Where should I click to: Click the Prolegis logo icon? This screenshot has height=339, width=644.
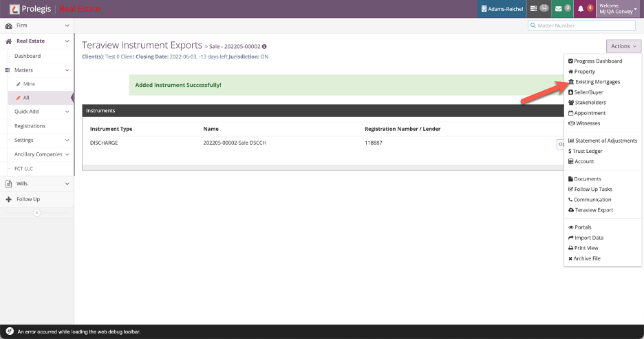[x=14, y=9]
